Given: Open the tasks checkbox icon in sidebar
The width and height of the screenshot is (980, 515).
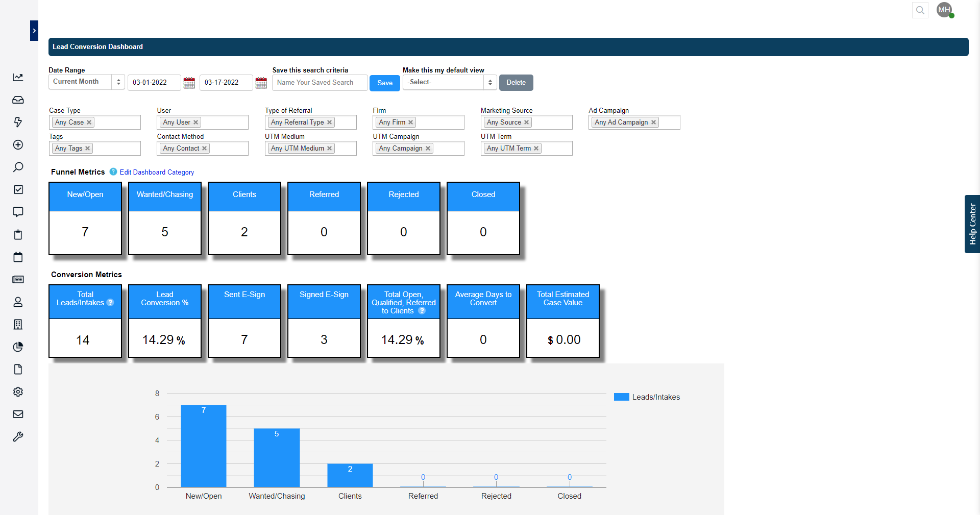Looking at the screenshot, I should (18, 189).
